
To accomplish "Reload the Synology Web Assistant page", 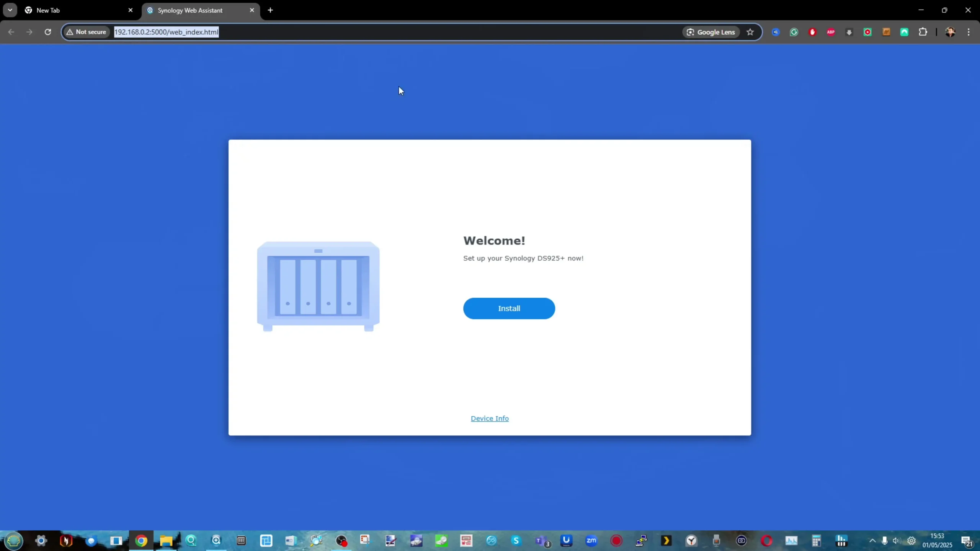I will (48, 32).
